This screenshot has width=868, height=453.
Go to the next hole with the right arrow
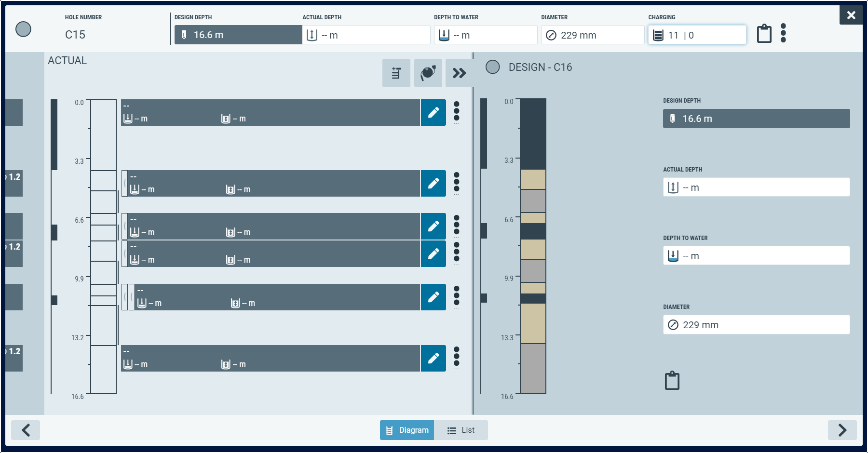pos(842,430)
